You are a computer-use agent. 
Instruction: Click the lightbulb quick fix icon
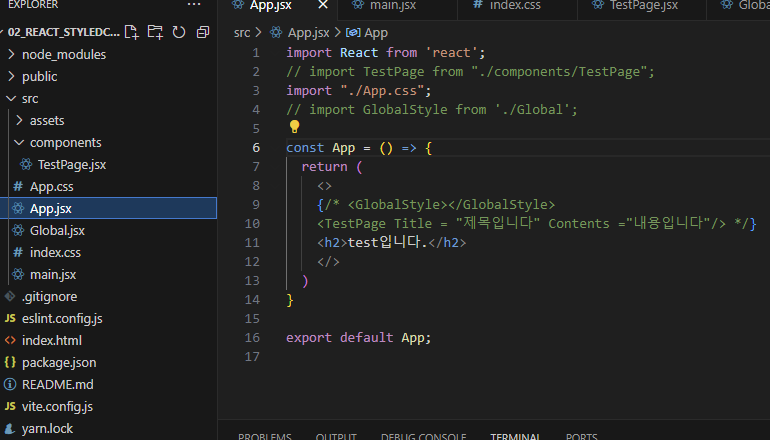[294, 127]
